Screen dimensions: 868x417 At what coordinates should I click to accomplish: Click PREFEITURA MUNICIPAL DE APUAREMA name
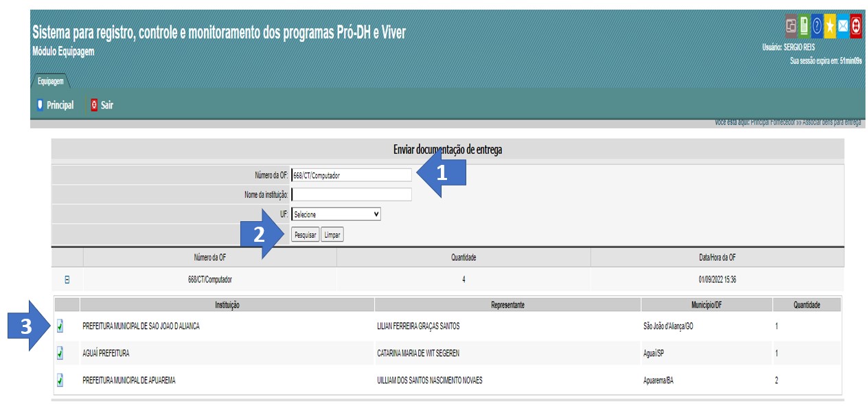coord(128,380)
